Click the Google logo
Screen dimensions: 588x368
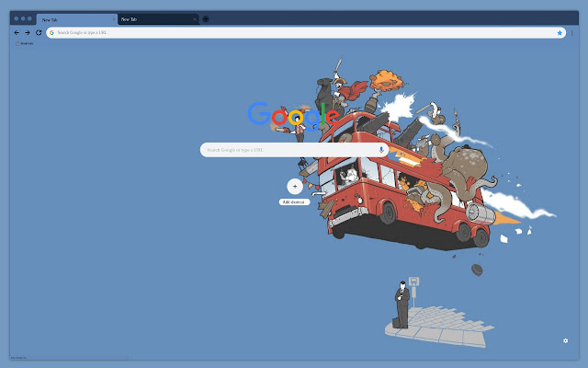[x=294, y=115]
